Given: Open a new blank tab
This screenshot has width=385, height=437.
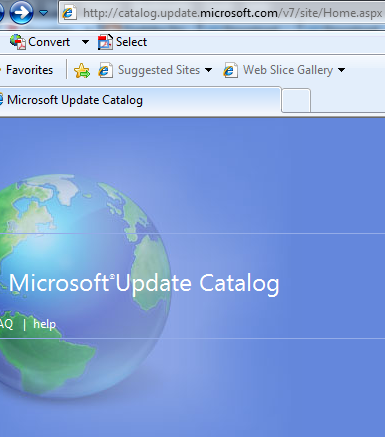Looking at the screenshot, I should 296,100.
